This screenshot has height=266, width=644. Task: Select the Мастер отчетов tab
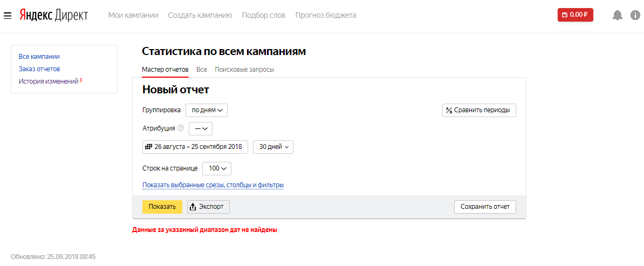click(165, 70)
